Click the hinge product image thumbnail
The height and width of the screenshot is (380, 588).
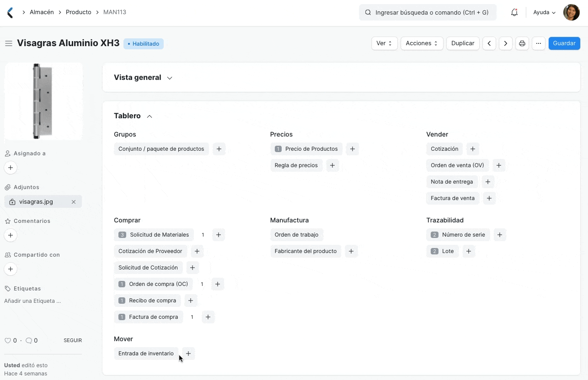43,101
